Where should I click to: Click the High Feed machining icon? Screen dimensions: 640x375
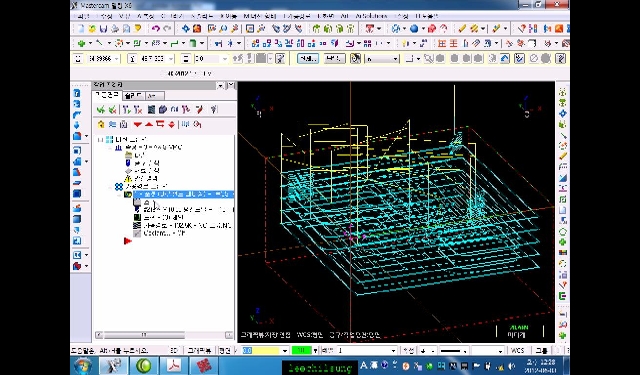(186, 109)
